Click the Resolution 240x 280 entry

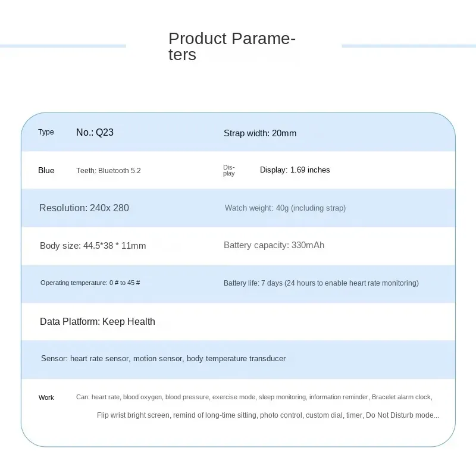click(84, 208)
